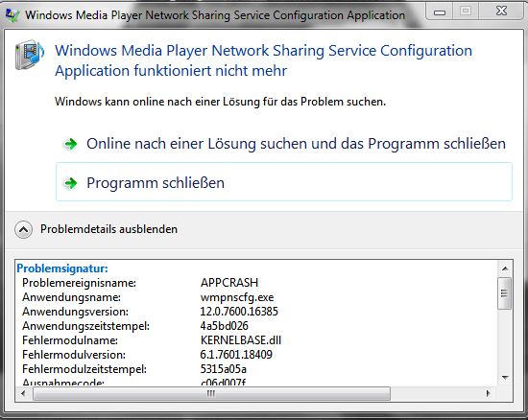Viewport: 528px width, 420px height.
Task: Click version value 12.0.7600.16385
Action: 239,312
